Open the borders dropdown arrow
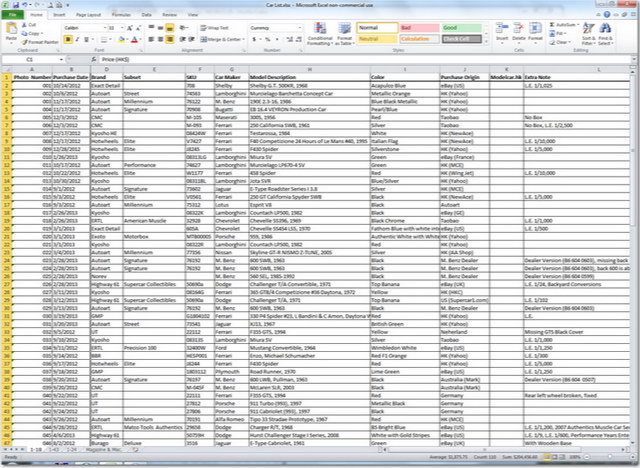 pyautogui.click(x=111, y=40)
